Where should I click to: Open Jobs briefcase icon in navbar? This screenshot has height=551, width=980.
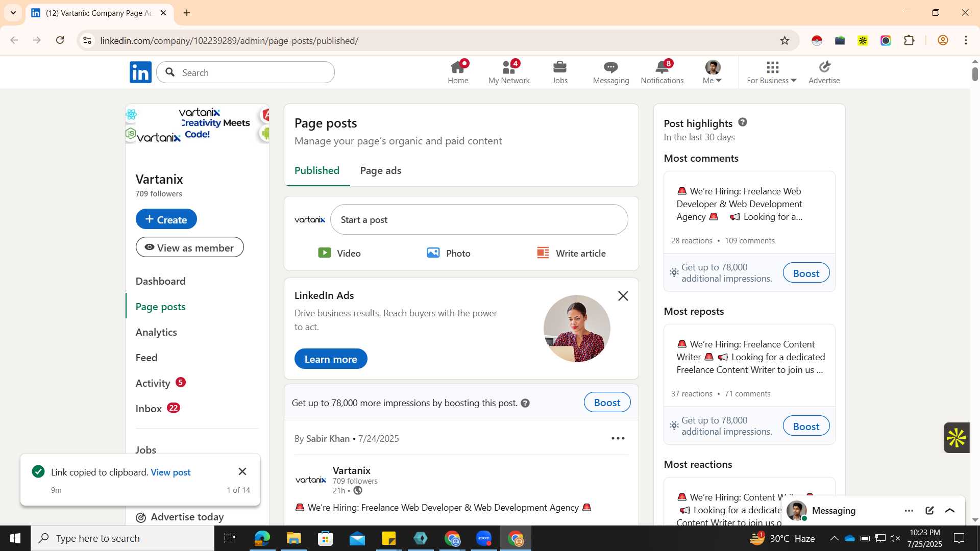click(560, 72)
